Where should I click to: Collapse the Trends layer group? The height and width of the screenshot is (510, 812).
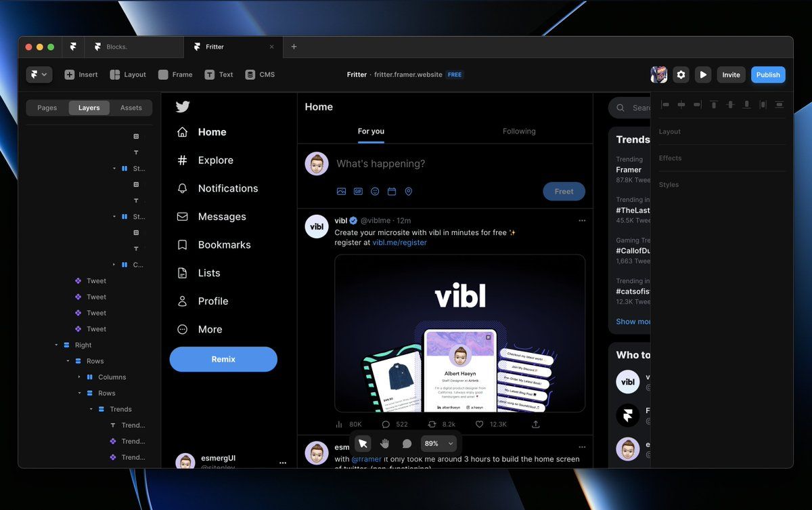click(91, 409)
